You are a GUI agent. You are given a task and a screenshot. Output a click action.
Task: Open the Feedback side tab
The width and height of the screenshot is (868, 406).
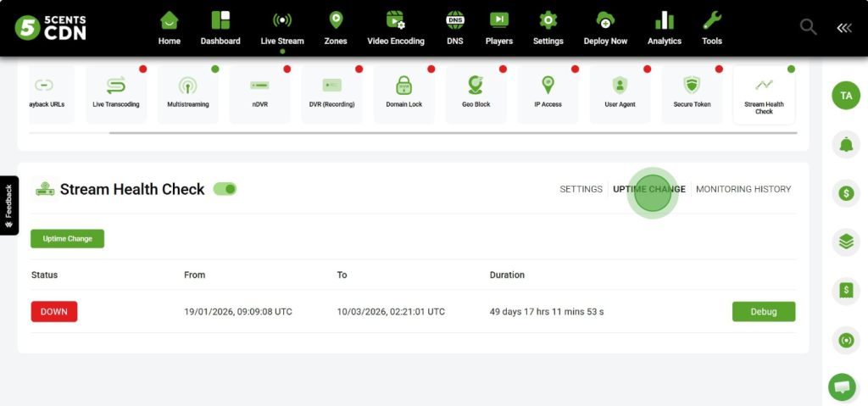pos(8,205)
